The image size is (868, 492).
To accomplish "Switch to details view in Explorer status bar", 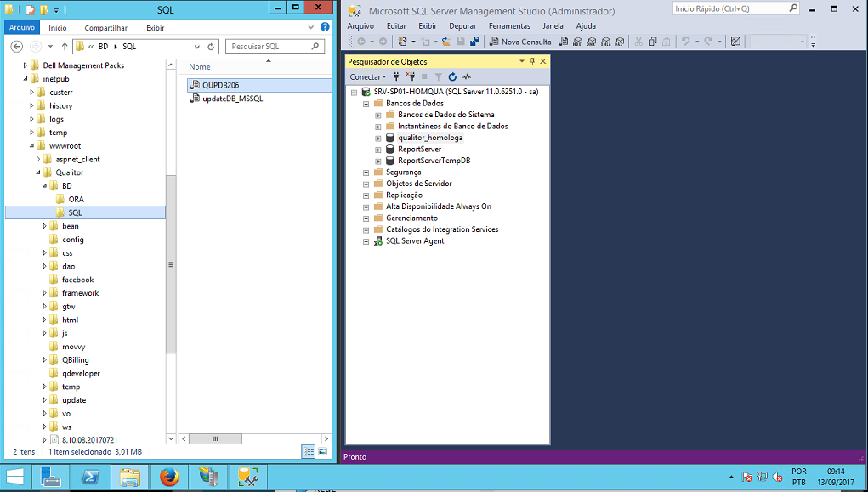I will pyautogui.click(x=309, y=451).
